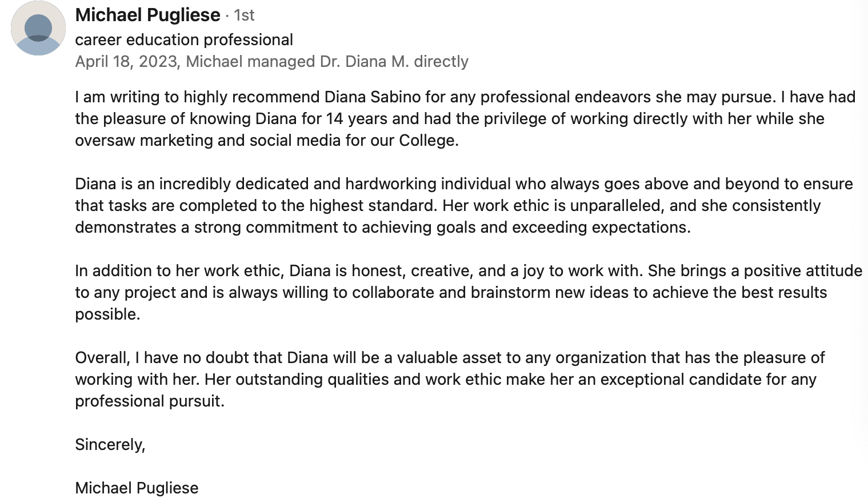Click 'exceeding expectations' phrase

[601, 228]
